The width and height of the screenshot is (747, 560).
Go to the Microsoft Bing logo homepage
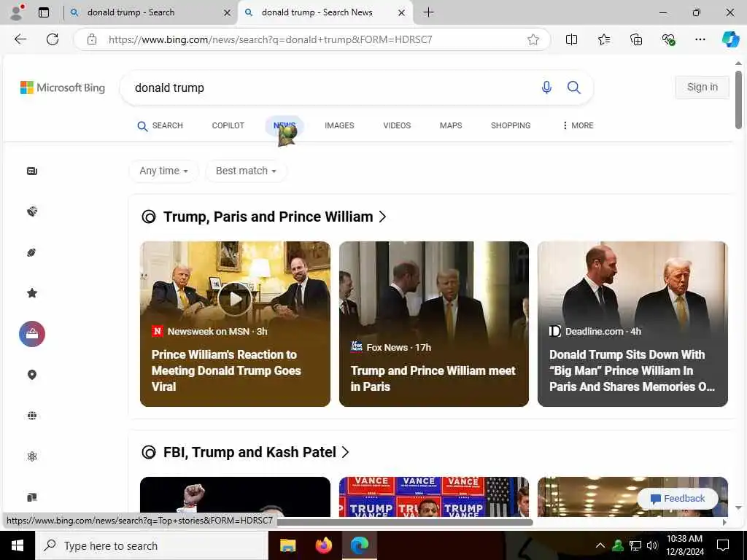click(x=63, y=87)
